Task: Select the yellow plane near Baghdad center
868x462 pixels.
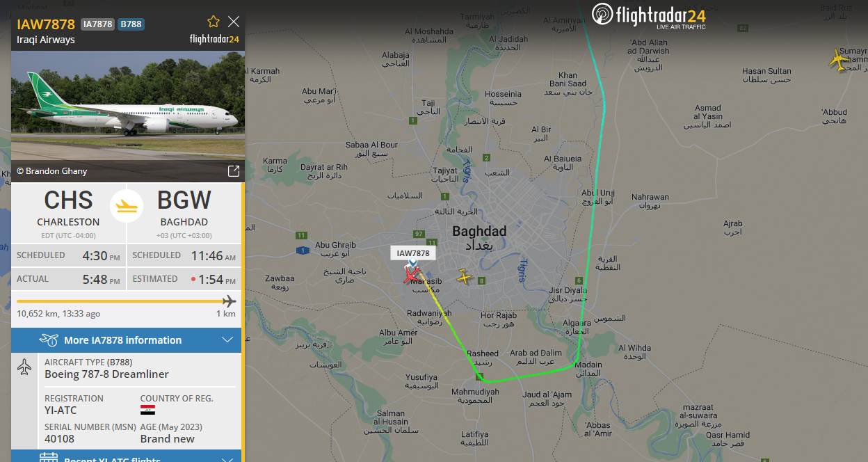Action: point(465,278)
